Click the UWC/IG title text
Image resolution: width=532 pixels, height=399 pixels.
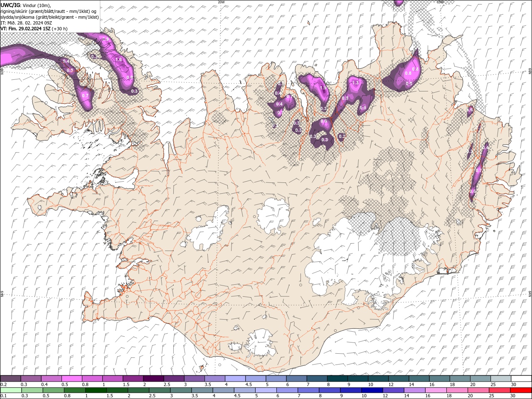(10, 5)
